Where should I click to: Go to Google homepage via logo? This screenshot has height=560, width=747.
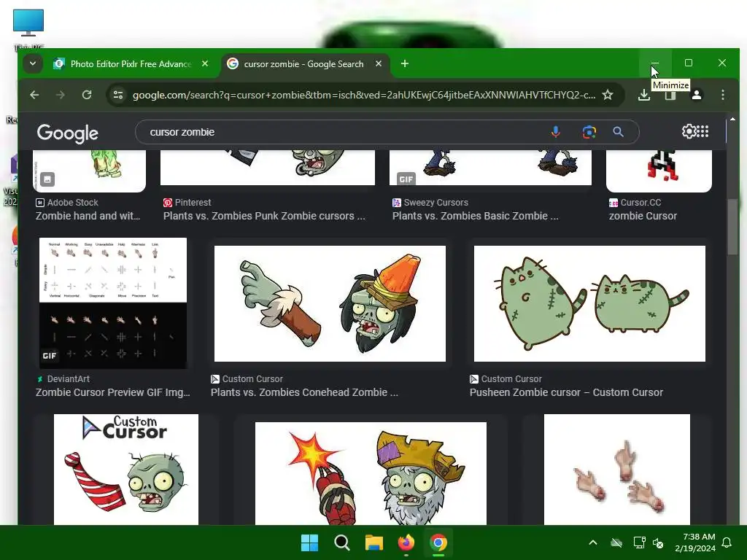tap(68, 133)
